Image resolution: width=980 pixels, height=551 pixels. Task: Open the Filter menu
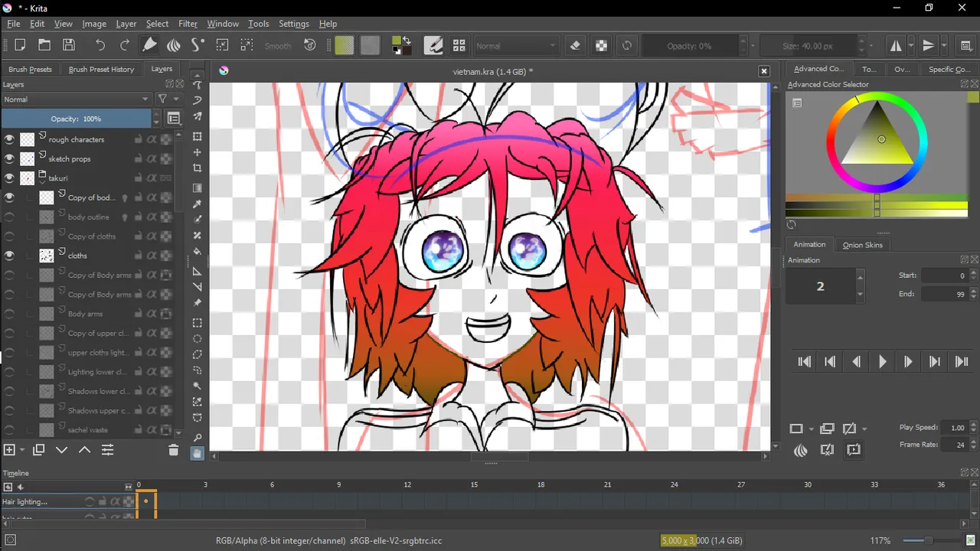(188, 24)
